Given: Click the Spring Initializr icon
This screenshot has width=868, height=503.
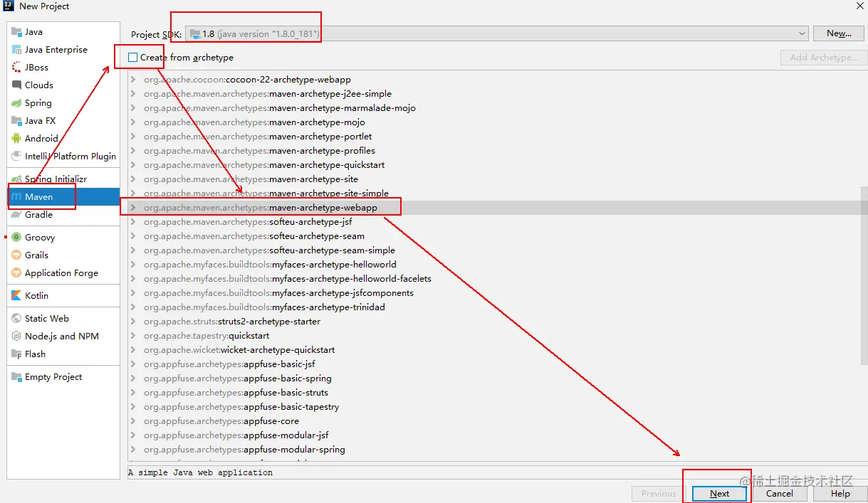Looking at the screenshot, I should [16, 179].
